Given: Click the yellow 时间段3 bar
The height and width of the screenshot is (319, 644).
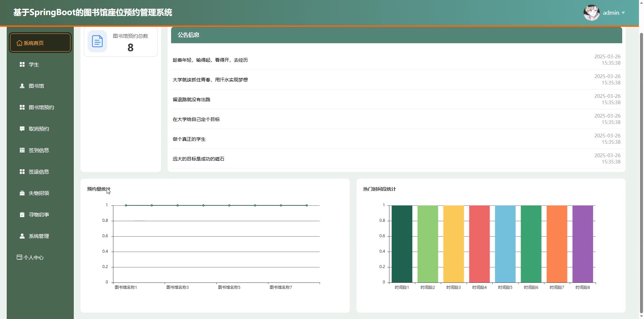Looking at the screenshot, I should coord(453,244).
